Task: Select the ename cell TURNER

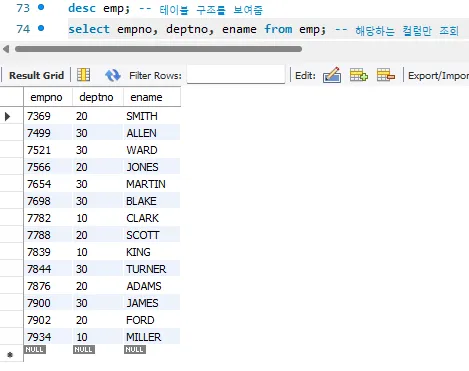Action: tap(152, 269)
